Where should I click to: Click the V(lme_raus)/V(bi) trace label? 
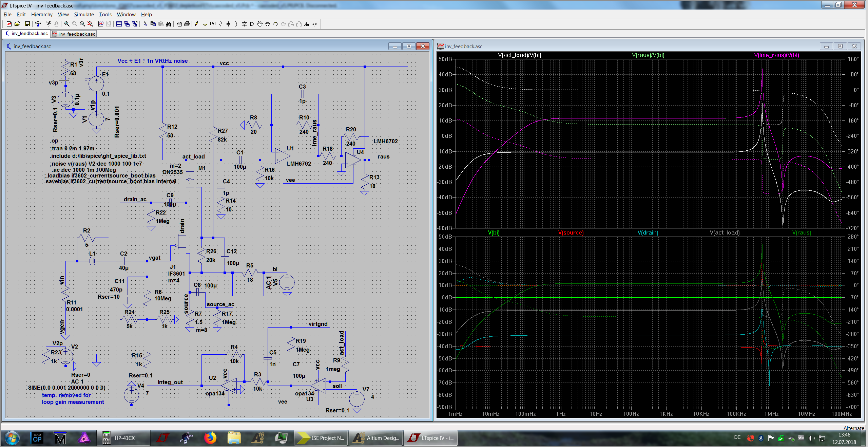[776, 55]
